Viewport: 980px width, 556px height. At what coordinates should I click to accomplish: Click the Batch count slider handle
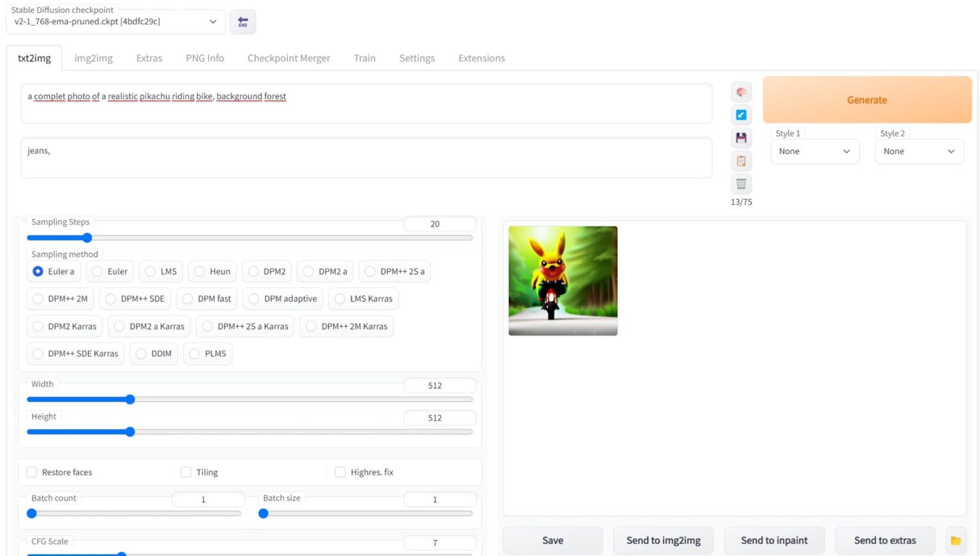click(x=32, y=513)
